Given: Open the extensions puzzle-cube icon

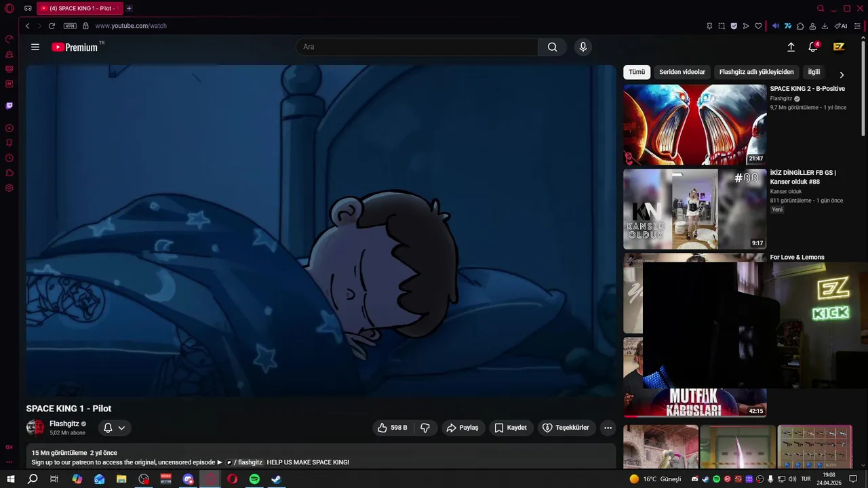Looking at the screenshot, I should coord(800,26).
